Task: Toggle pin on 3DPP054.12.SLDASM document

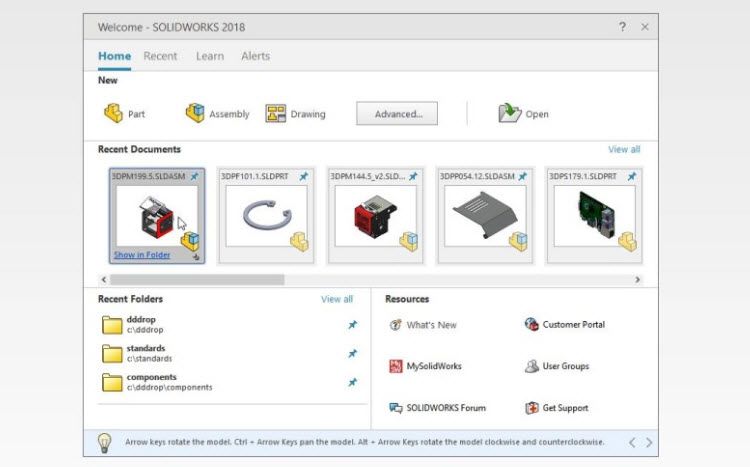Action: tap(523, 177)
